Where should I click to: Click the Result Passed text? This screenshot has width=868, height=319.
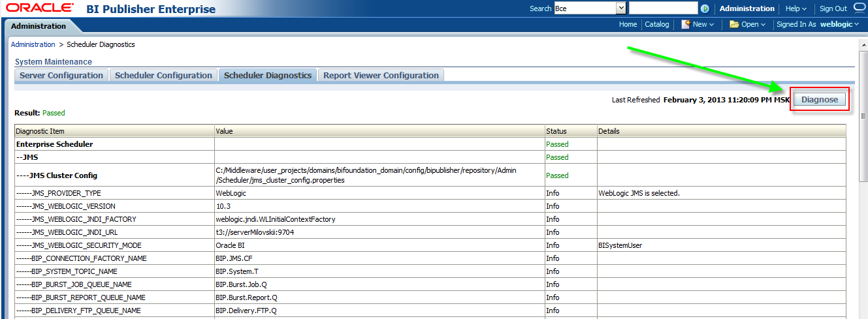coord(54,113)
